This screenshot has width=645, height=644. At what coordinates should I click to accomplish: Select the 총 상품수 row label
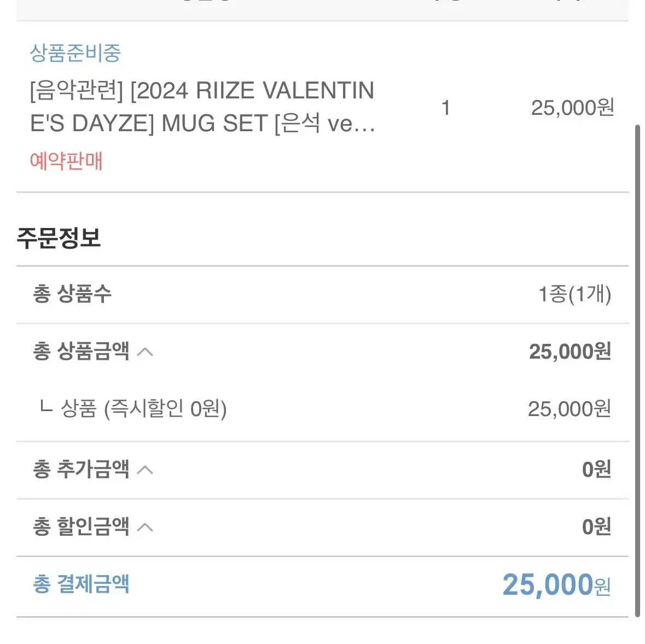pyautogui.click(x=72, y=294)
